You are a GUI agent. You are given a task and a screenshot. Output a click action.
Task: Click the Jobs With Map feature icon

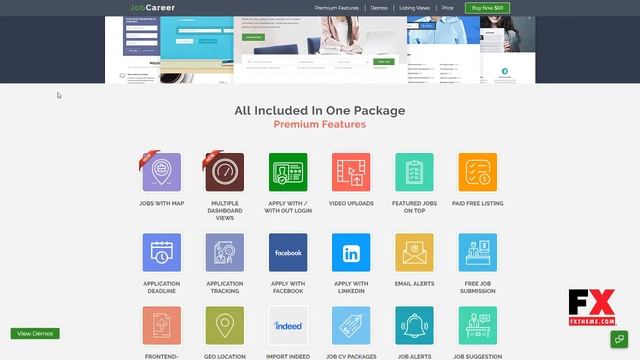(x=162, y=172)
